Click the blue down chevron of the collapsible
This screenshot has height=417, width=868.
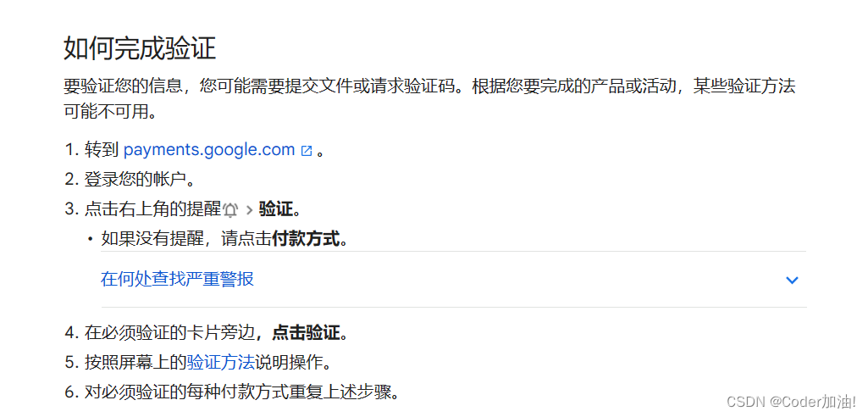click(x=792, y=281)
